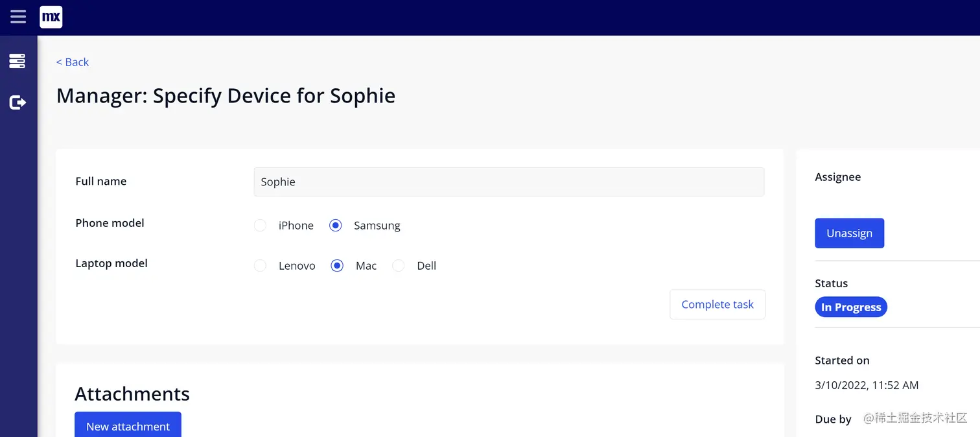The image size is (980, 437).
Task: Open the task list sidebar icon
Action: (x=17, y=61)
